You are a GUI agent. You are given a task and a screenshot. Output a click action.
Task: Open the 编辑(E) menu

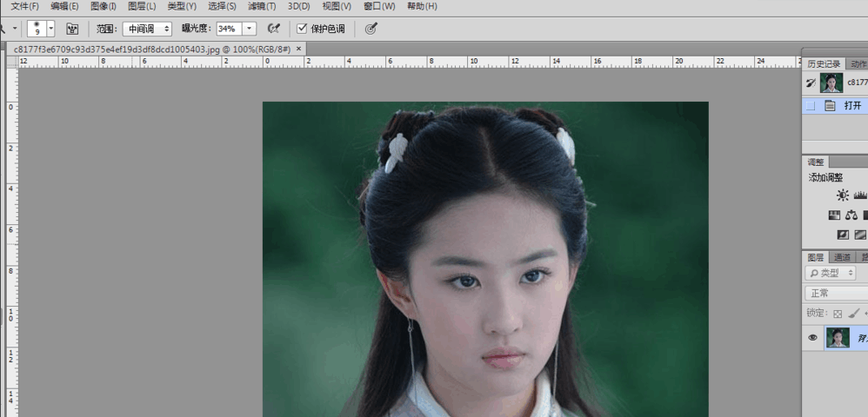tap(64, 6)
